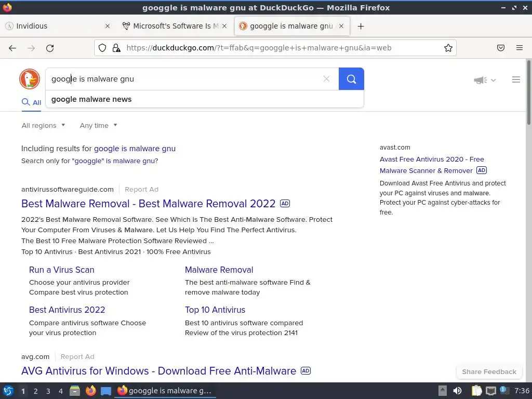Screen dimensions: 532x399
Task: Click the DuckDuckGo duck logo
Action: [x=30, y=79]
